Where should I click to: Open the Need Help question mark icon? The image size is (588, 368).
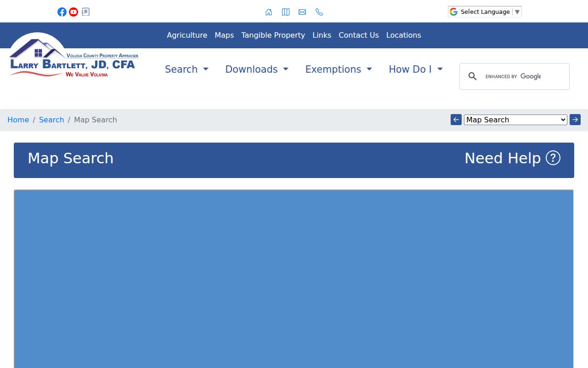pos(553,158)
